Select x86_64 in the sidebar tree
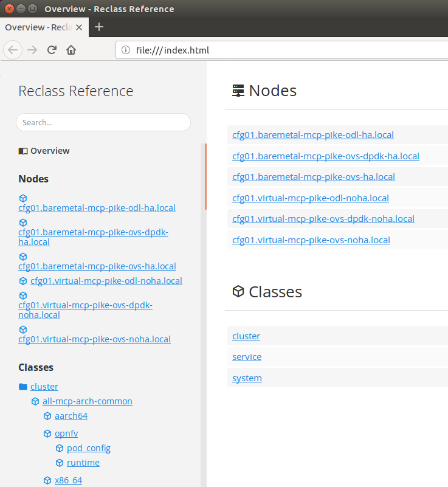Image resolution: width=448 pixels, height=487 pixels. [x=68, y=480]
